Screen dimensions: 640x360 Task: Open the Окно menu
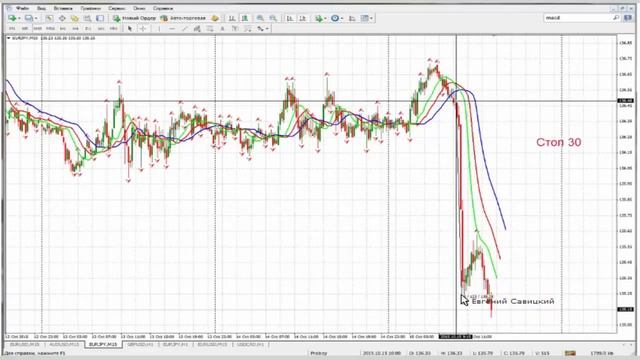[139, 8]
